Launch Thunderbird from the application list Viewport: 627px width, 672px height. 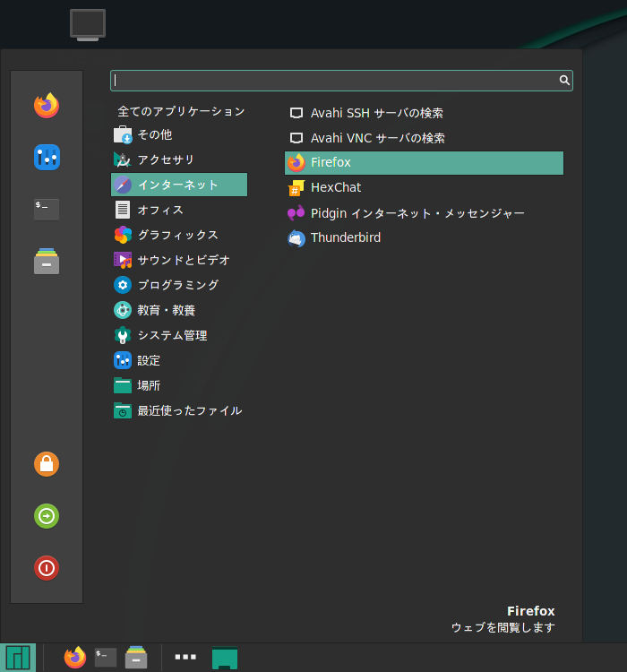(425, 237)
